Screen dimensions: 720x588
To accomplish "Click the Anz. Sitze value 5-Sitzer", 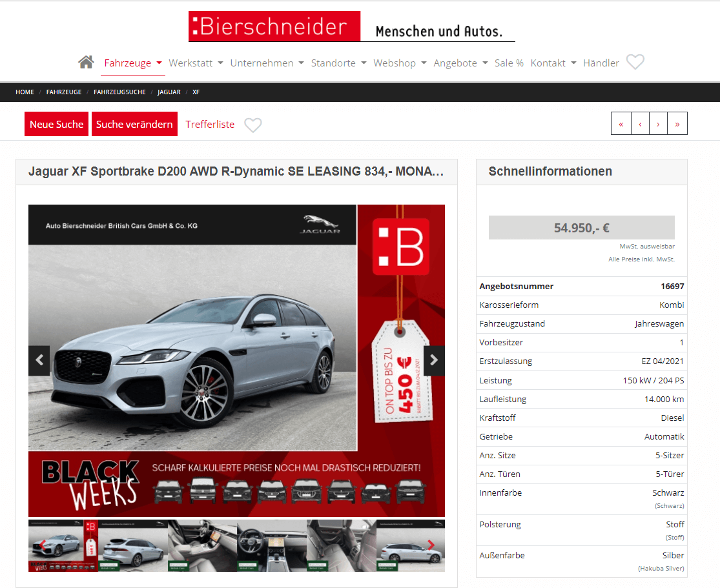I will 670,456.
